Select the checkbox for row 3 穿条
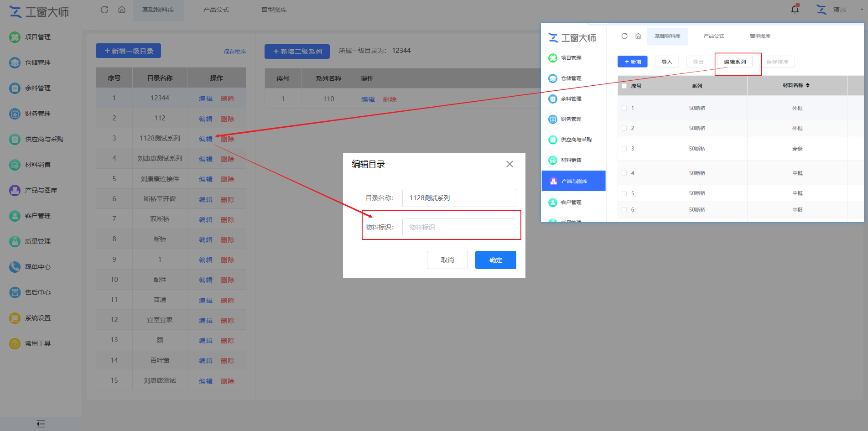Screen dimensions: 868x431 pyautogui.click(x=624, y=149)
